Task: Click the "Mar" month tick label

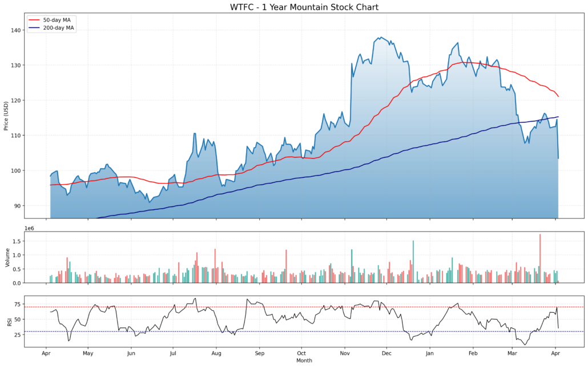Action: click(x=512, y=353)
